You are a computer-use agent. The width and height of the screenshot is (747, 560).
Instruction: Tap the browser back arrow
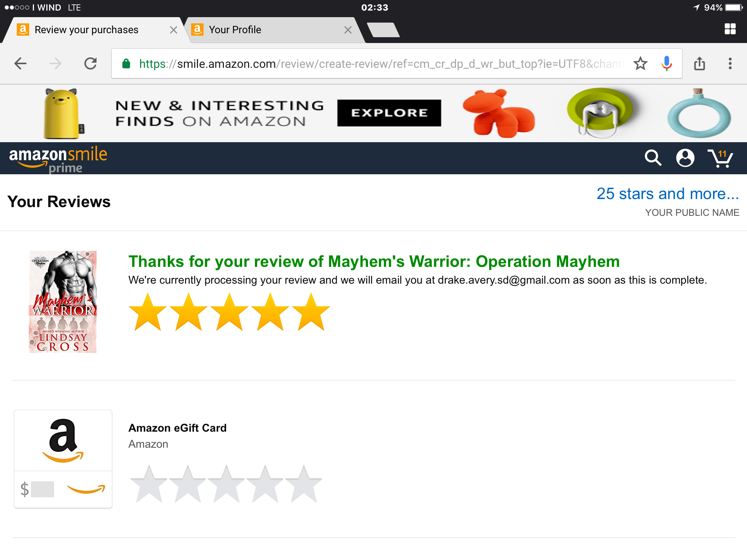tap(20, 64)
